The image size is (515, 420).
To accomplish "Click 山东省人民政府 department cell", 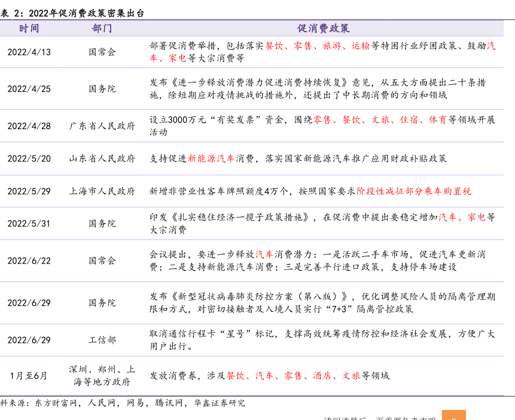I will (x=102, y=158).
